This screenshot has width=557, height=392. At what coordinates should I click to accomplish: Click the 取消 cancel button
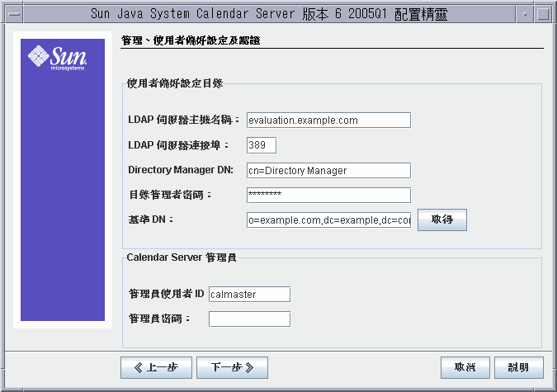[x=465, y=367]
